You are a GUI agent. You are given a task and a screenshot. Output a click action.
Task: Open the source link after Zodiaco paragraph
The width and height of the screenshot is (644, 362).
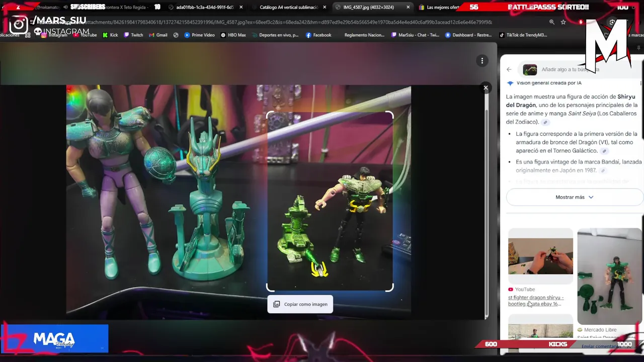click(545, 122)
